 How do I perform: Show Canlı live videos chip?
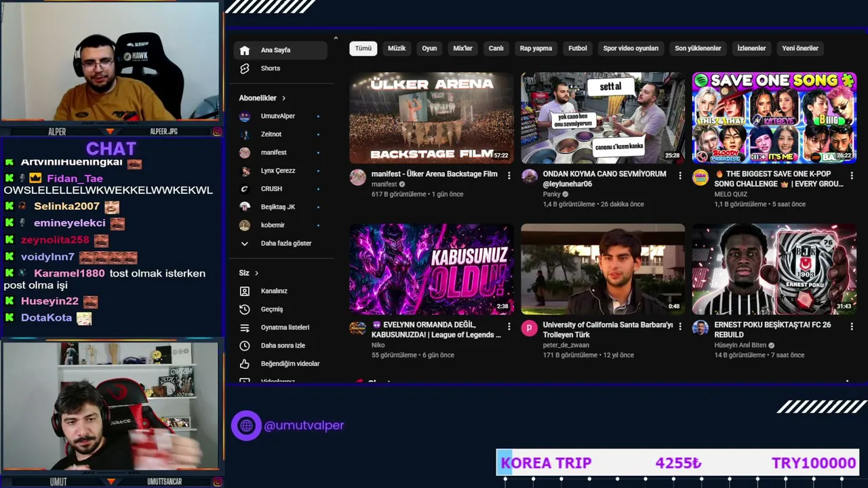coord(496,48)
